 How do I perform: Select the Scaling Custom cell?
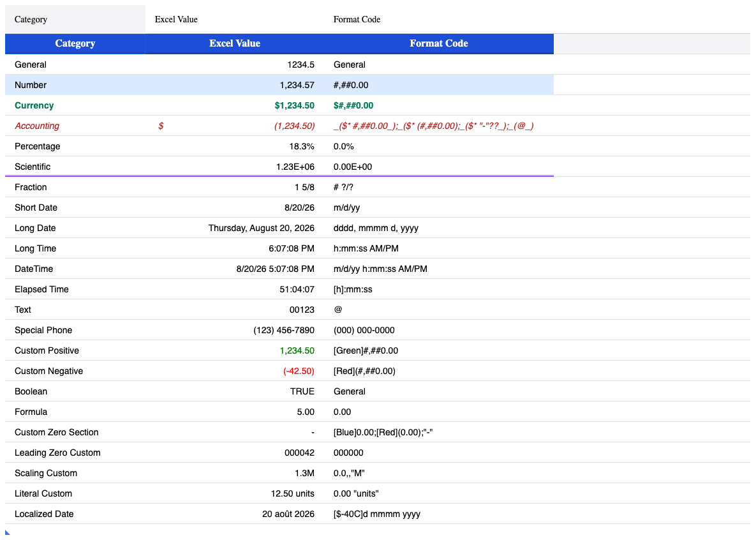point(75,473)
